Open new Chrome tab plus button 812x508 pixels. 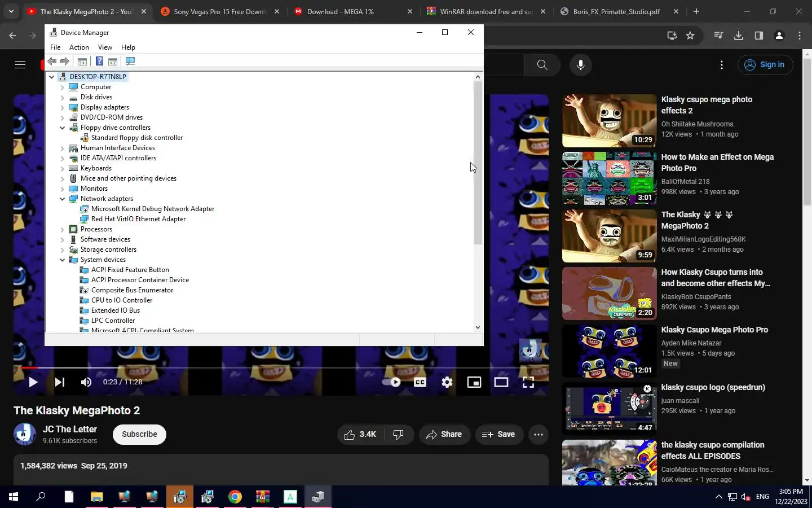[696, 11]
